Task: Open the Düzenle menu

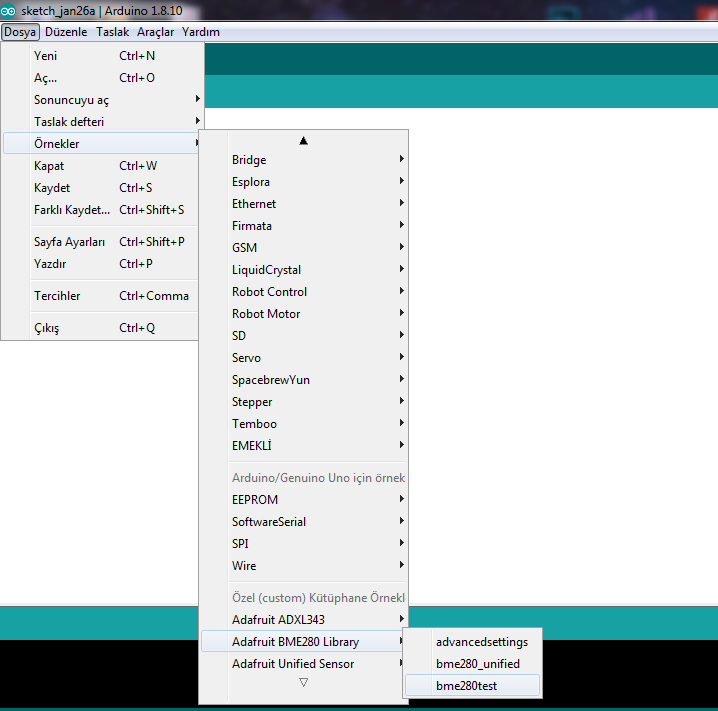Action: click(66, 32)
